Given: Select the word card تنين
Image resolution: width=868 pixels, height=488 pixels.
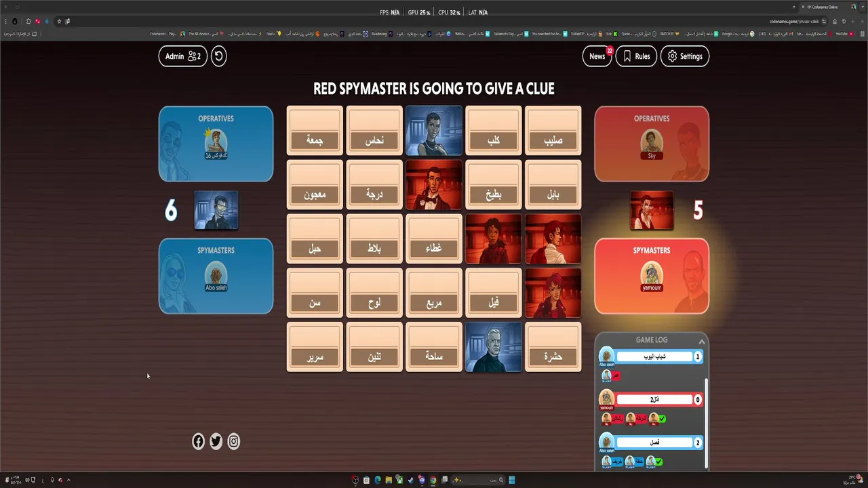Looking at the screenshot, I should pos(374,348).
